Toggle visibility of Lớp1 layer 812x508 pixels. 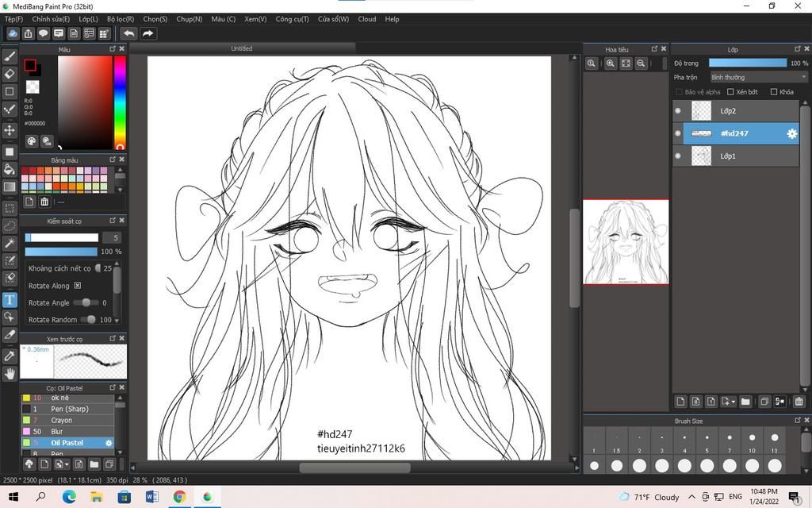click(x=678, y=156)
